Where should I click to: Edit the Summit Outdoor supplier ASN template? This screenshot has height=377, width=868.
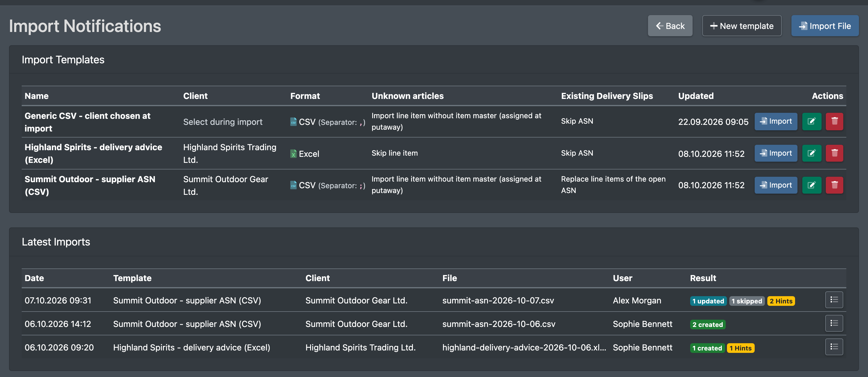812,185
